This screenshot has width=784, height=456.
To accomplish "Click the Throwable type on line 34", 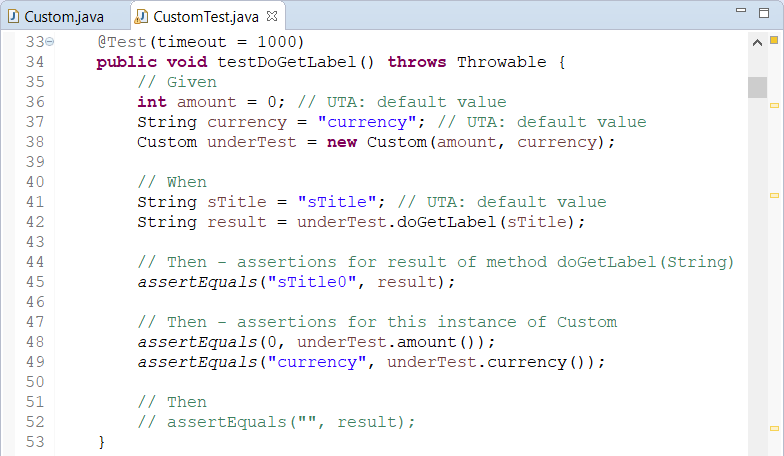I will [x=502, y=62].
